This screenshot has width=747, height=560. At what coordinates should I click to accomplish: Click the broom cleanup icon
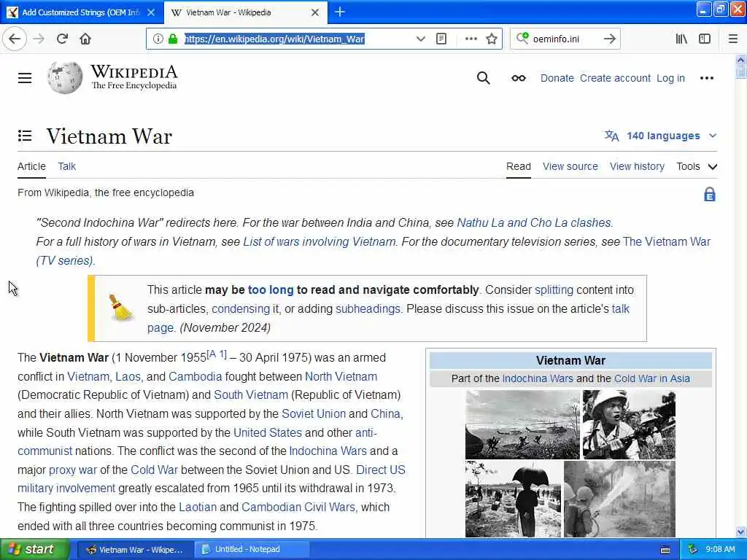(x=120, y=308)
